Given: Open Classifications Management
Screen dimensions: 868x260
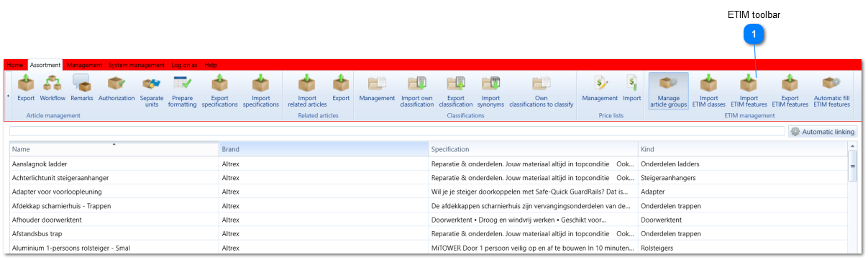Looking at the screenshot, I should point(378,89).
